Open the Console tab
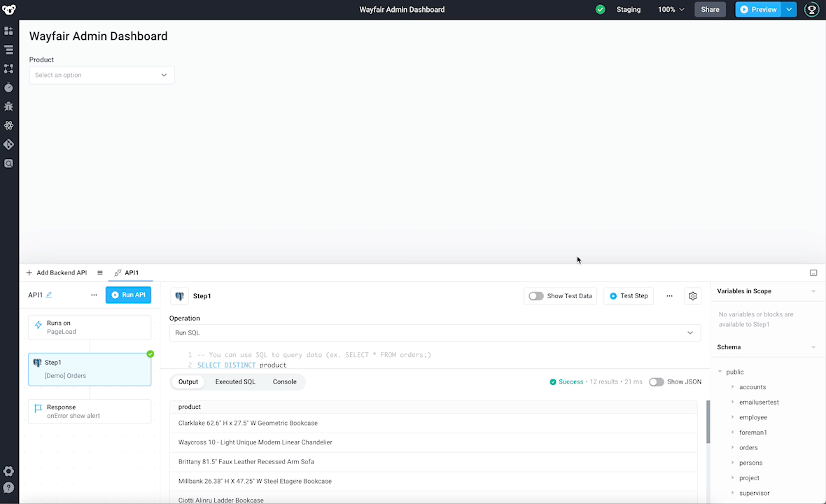Image resolution: width=826 pixels, height=504 pixels. click(284, 381)
